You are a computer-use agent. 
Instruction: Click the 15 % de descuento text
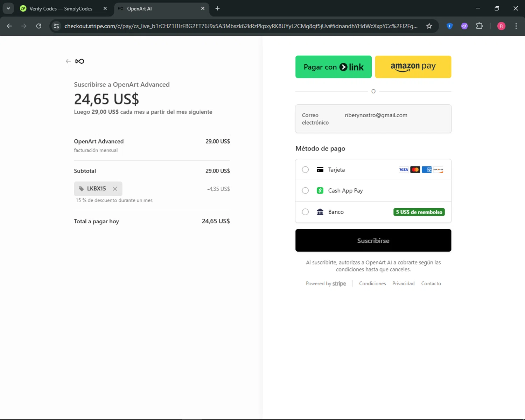[x=114, y=201]
